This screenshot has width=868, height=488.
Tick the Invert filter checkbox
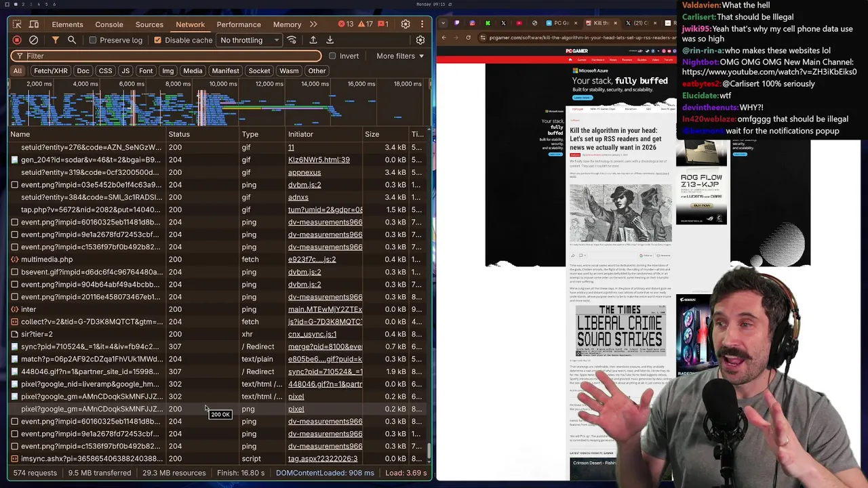point(332,56)
